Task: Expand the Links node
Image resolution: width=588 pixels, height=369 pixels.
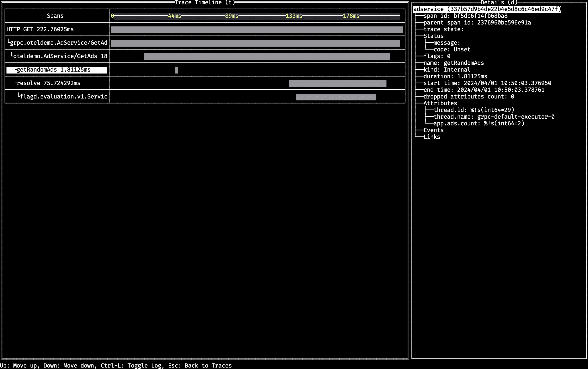Action: (432, 137)
